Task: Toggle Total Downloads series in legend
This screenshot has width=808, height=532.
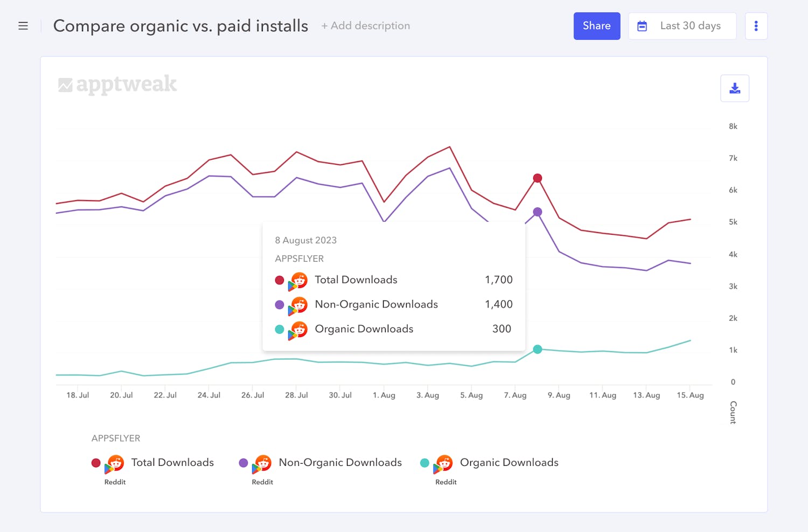Action: (172, 463)
